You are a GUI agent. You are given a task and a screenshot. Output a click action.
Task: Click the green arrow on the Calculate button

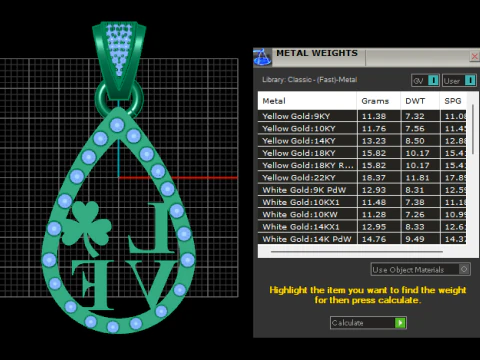click(400, 323)
